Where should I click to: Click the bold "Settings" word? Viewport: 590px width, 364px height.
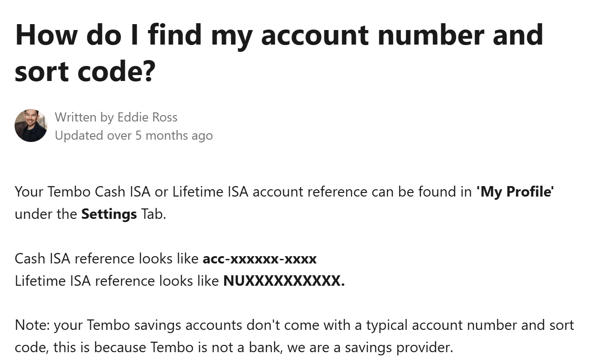coord(109,214)
